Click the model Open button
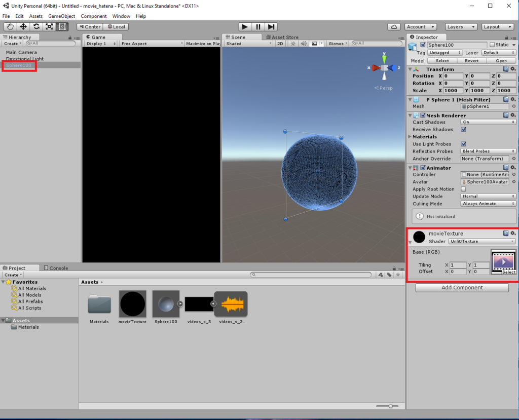This screenshot has width=519, height=420. coord(501,61)
